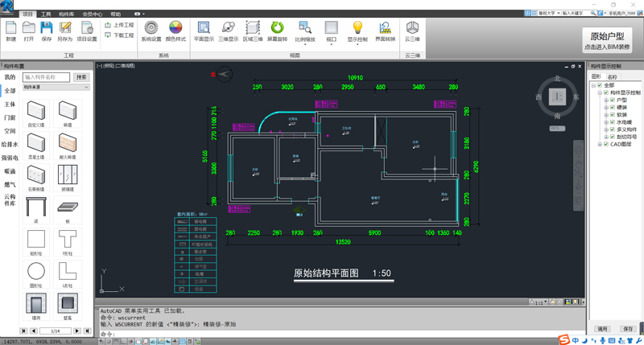Select the 耐火砖墙 firebrick wall component
This screenshot has width=644, height=345.
pyautogui.click(x=68, y=146)
